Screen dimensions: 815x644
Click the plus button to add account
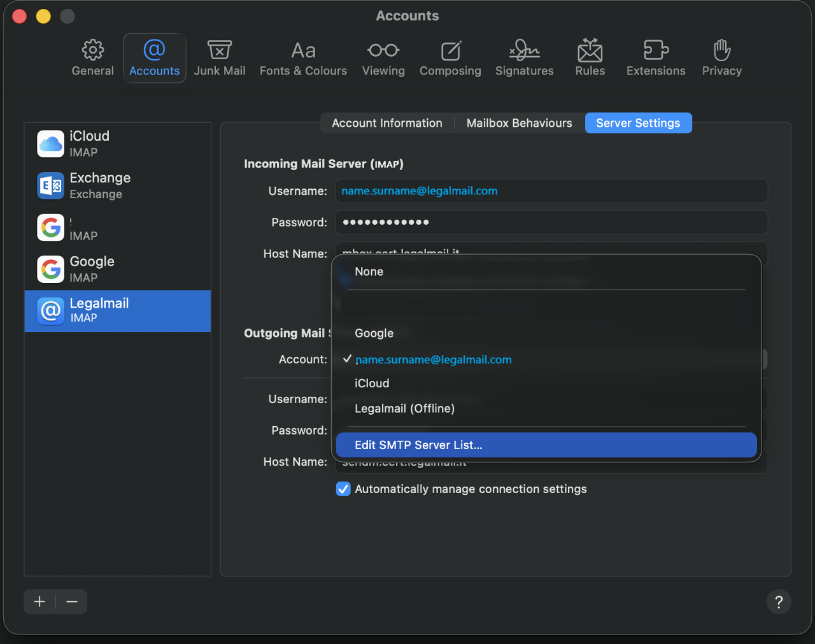pos(39,602)
